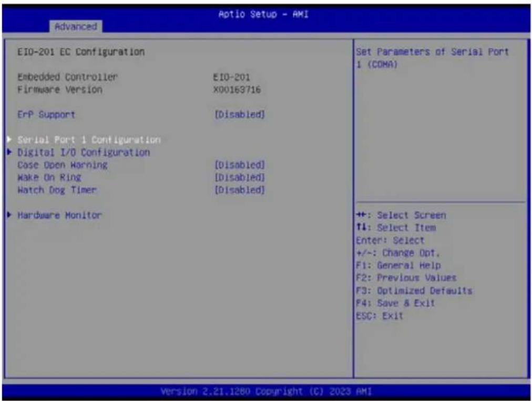This screenshot has height=401, width=532.
Task: Click the Select Item key hint
Action: (396, 228)
